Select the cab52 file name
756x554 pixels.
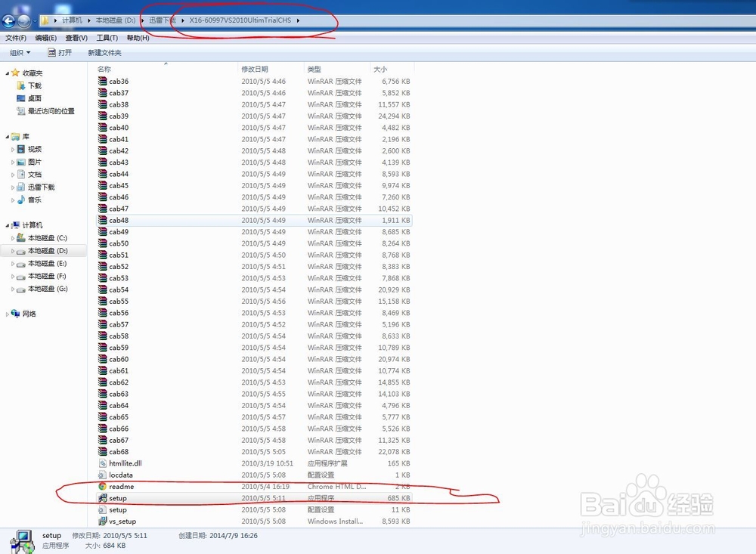coord(119,266)
